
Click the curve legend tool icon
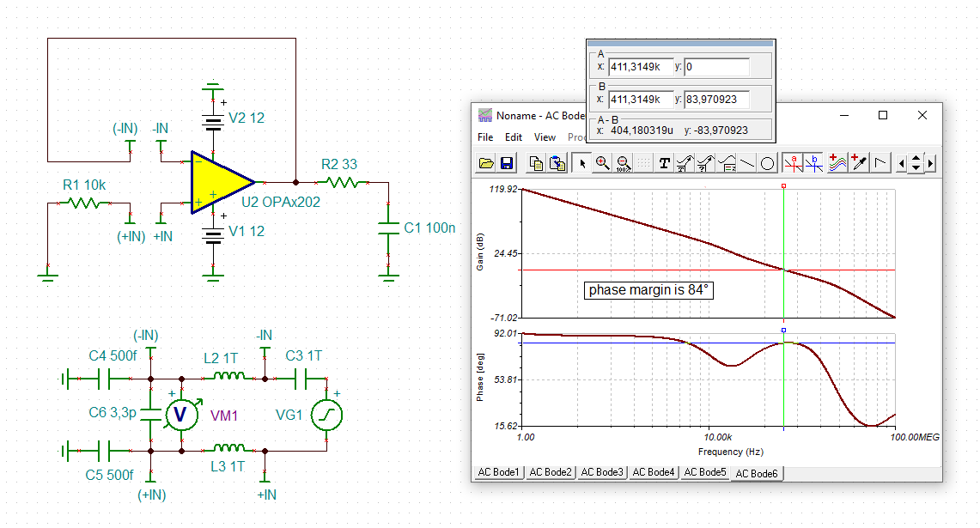(x=727, y=164)
